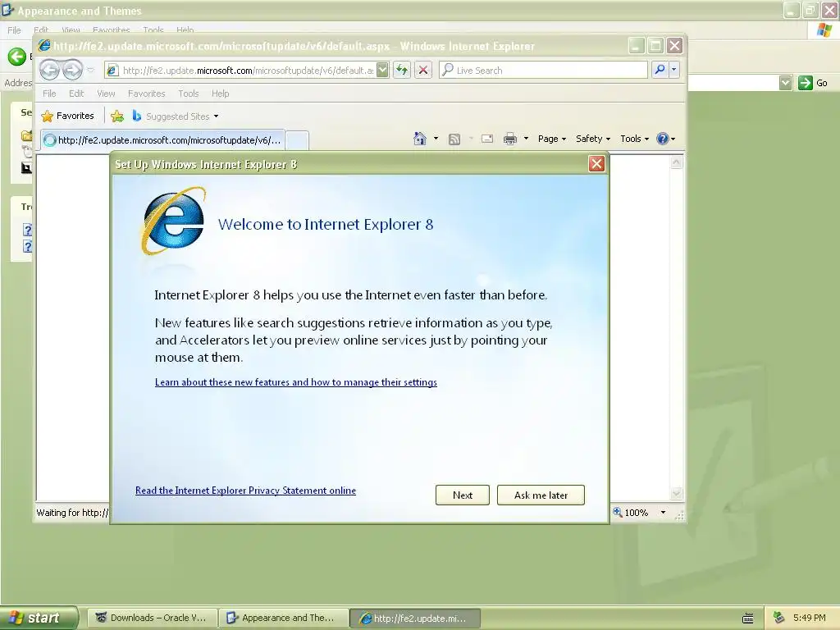Click the IE Forward navigation arrow
This screenshot has width=840, height=630.
(72, 70)
